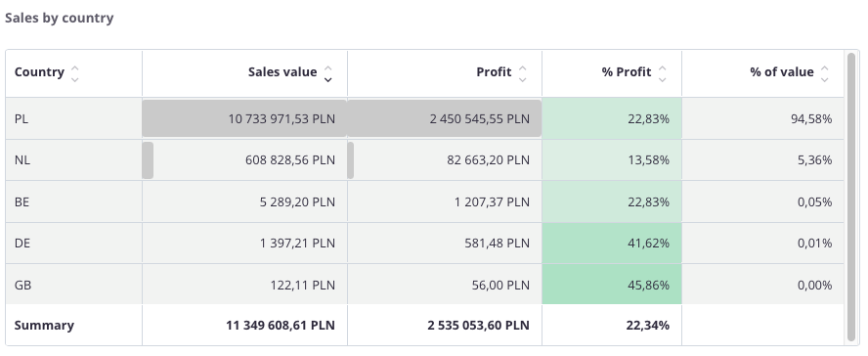This screenshot has width=868, height=356.
Task: Click profit 581,48 PLN
Action: point(498,244)
